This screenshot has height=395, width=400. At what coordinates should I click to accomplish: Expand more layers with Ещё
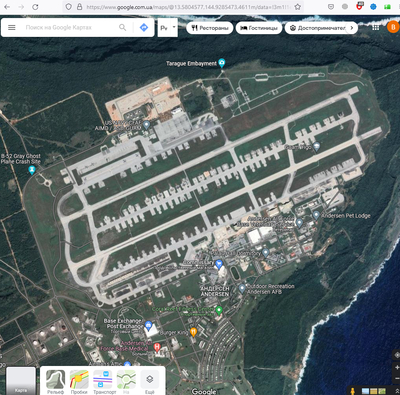point(150,382)
